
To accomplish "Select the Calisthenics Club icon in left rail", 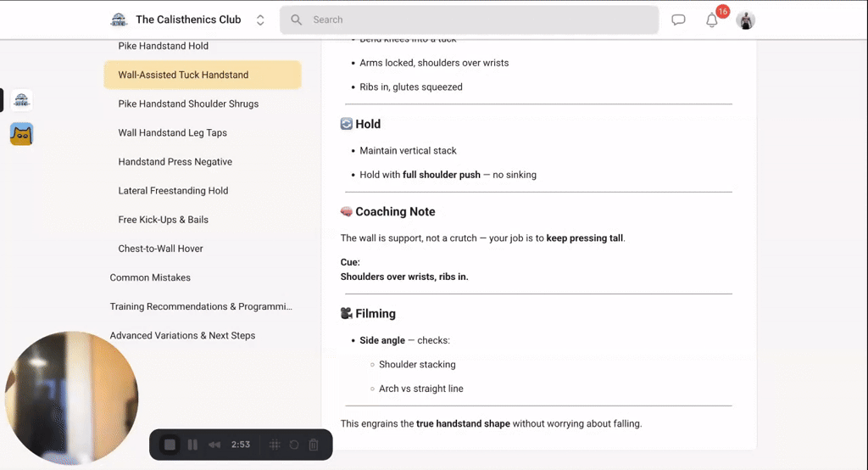I will [21, 100].
